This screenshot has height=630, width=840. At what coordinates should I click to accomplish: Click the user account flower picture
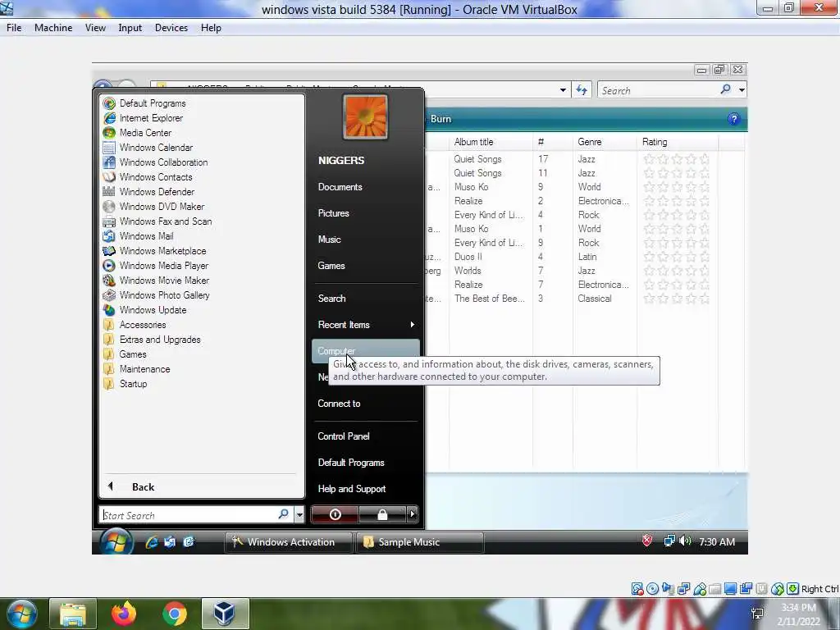[365, 116]
